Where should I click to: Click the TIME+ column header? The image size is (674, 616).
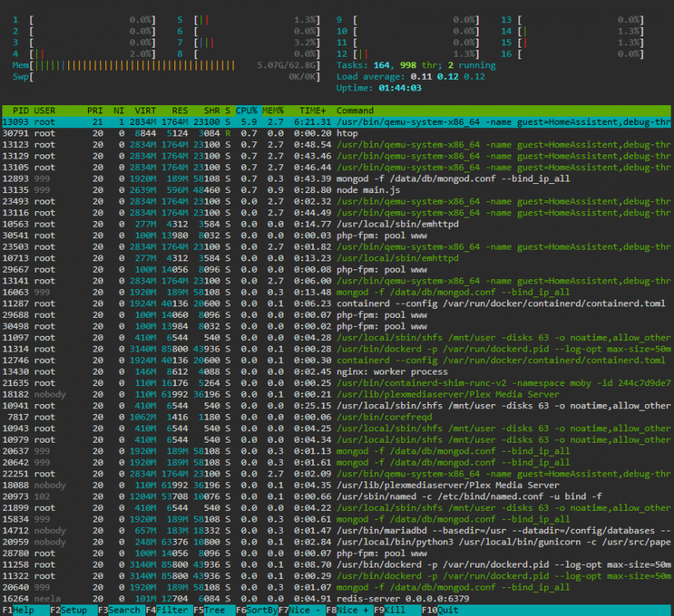pos(312,110)
